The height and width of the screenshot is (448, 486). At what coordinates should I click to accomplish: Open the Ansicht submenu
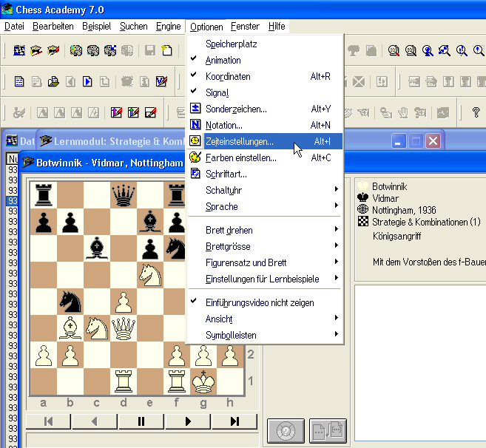coord(266,319)
